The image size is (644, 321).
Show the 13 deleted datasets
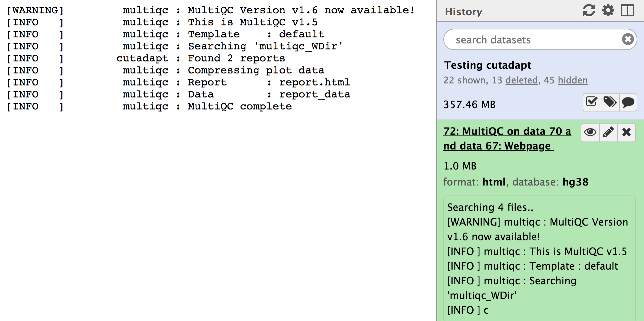coord(521,80)
